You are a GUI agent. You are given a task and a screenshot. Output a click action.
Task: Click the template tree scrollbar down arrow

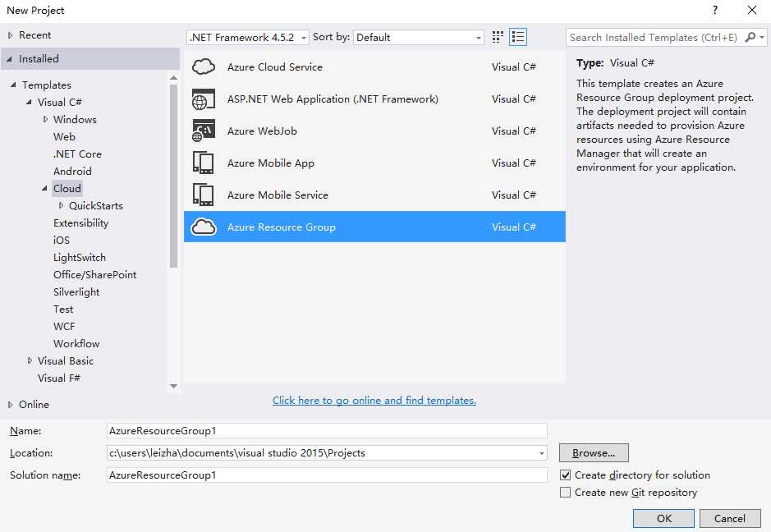pos(173,387)
